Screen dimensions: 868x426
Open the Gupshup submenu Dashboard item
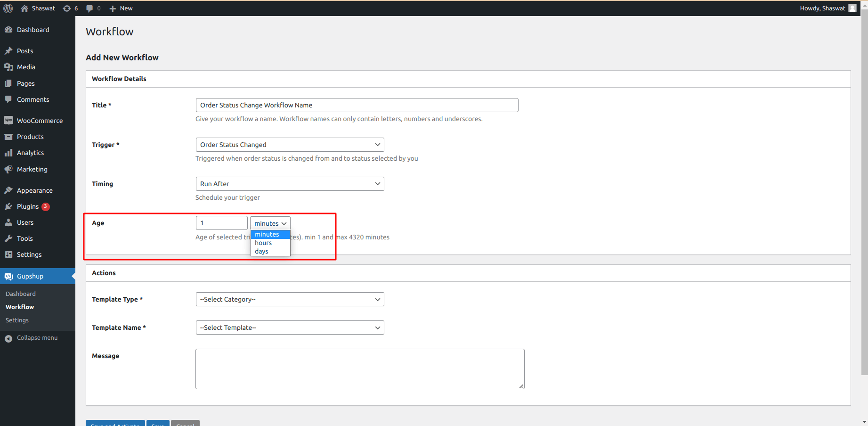coord(21,294)
